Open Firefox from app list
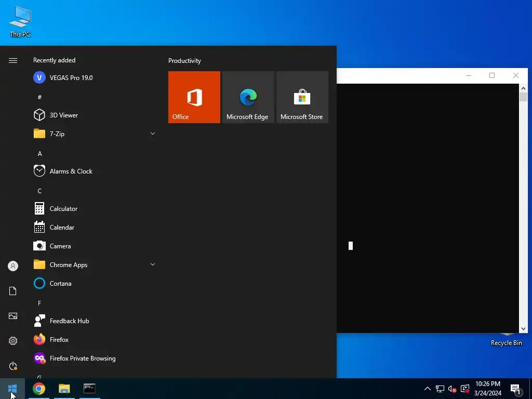 (94, 339)
